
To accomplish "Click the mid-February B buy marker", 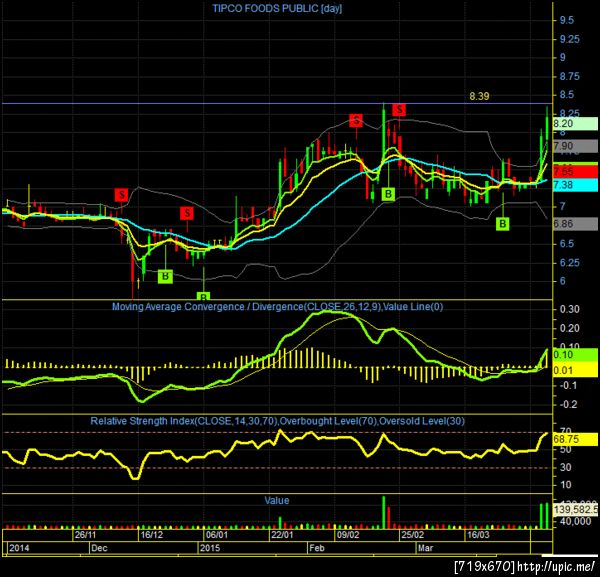I will [x=388, y=194].
